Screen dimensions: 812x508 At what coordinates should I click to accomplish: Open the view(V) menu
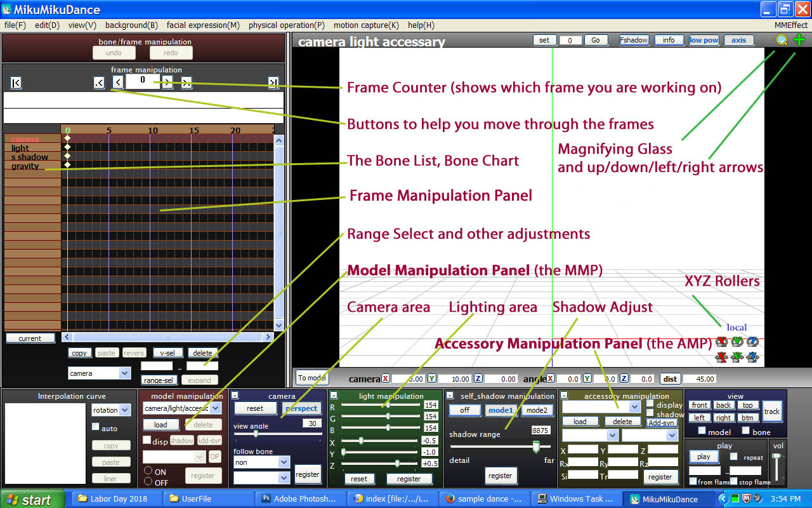click(82, 25)
